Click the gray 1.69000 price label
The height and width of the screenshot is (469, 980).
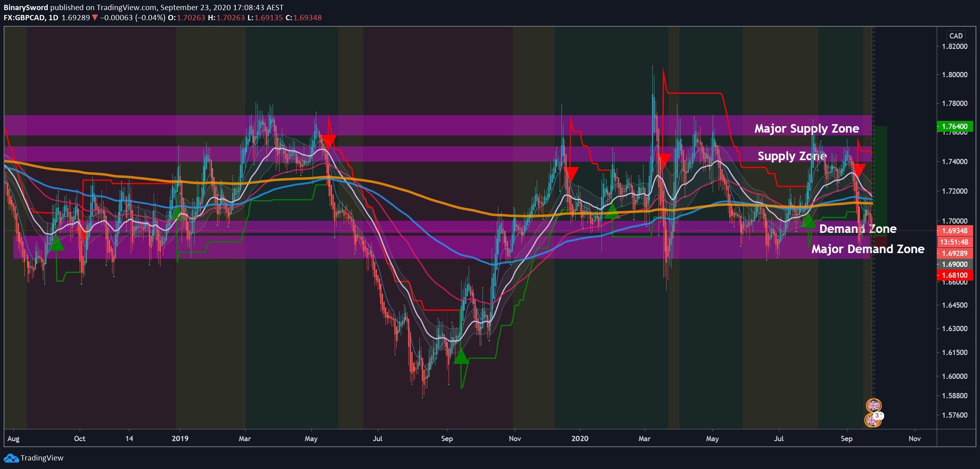(955, 264)
